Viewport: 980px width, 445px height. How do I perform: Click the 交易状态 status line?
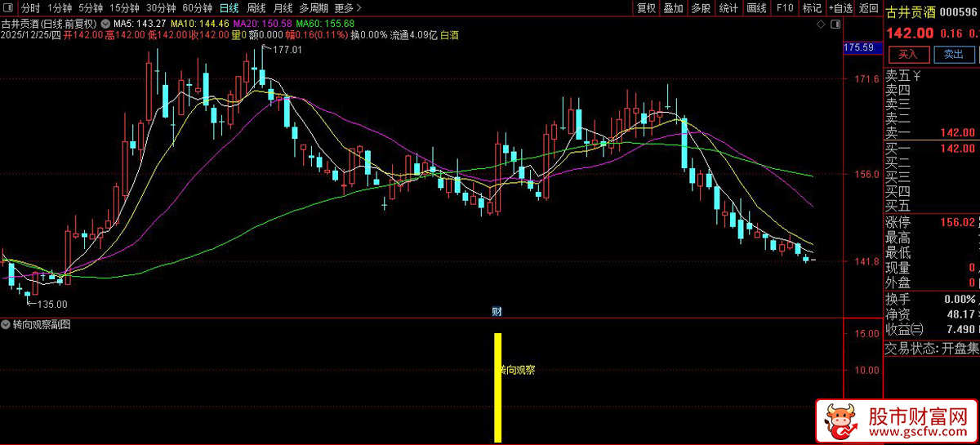932,349
